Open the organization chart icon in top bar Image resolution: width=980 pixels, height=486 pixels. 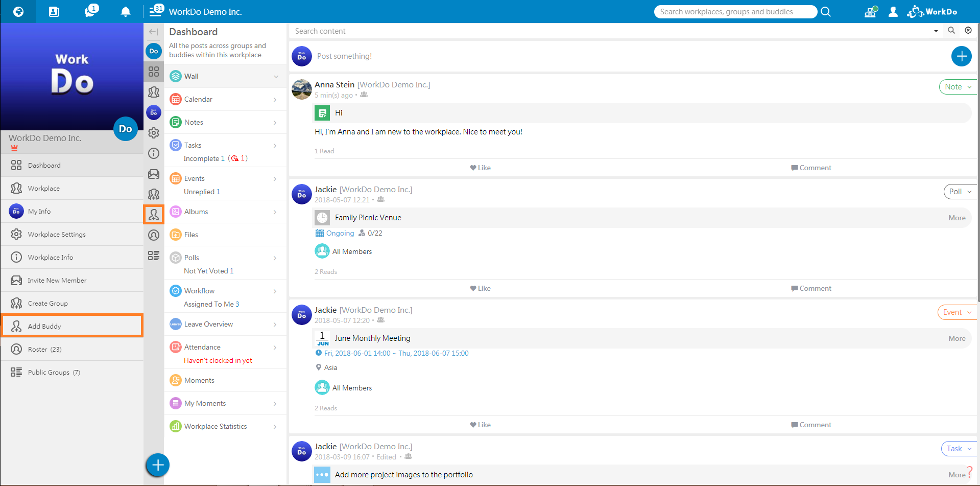point(871,12)
